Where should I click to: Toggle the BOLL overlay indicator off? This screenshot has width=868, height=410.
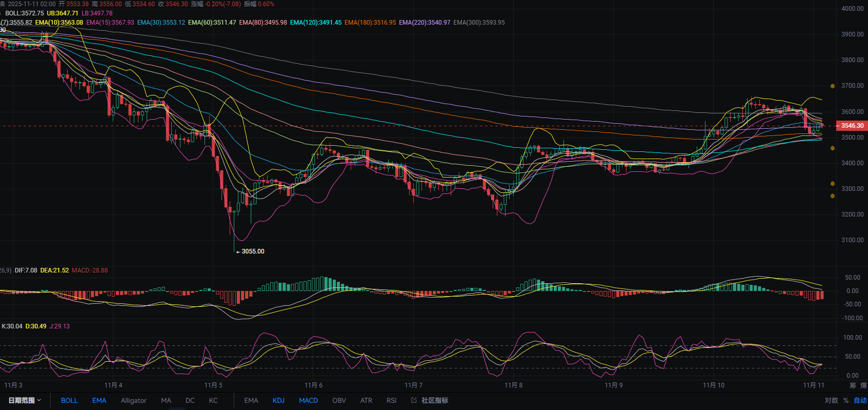pyautogui.click(x=69, y=400)
